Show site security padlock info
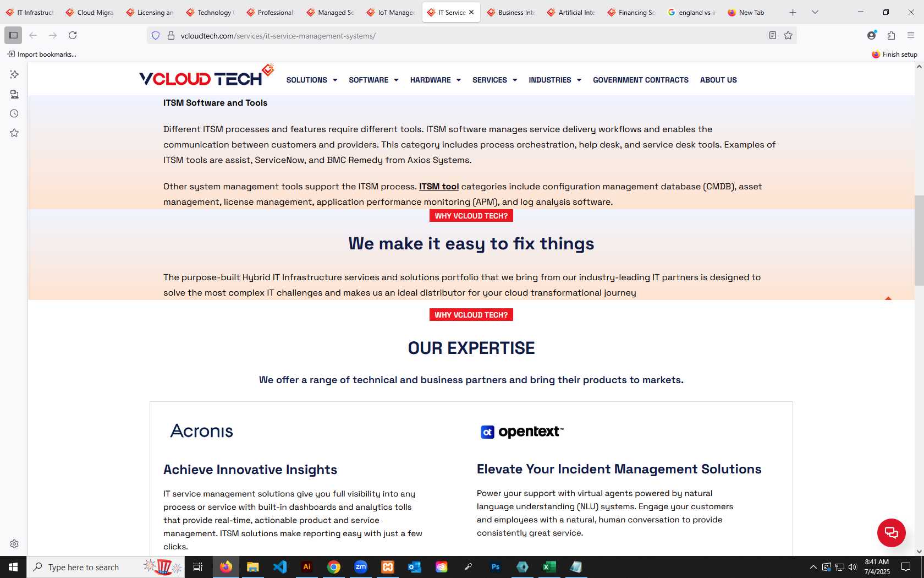Screen dimensions: 924x578 [171, 35]
